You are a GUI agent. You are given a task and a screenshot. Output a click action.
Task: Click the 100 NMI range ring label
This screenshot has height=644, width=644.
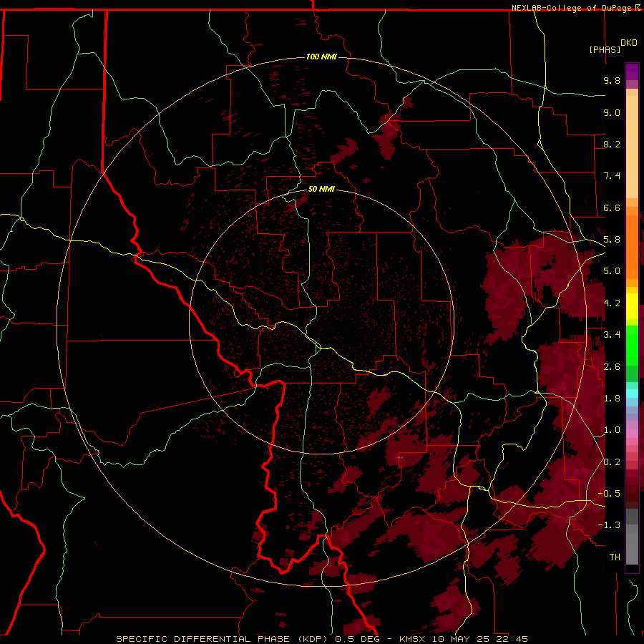click(x=321, y=57)
